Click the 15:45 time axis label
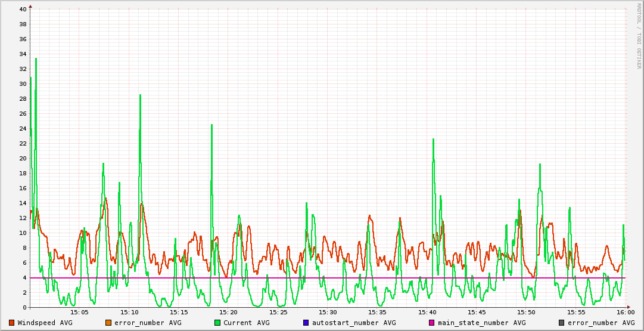Viewport: 644px width, 331px height. (x=477, y=312)
